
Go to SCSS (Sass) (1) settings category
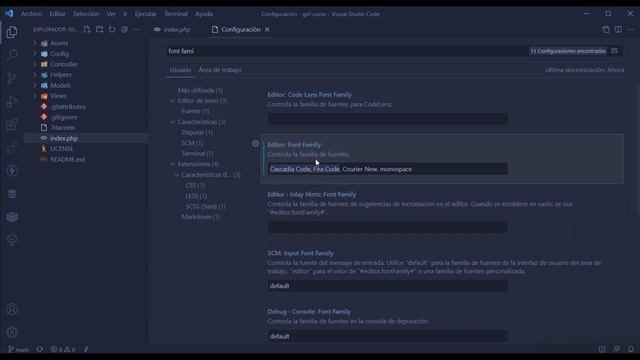[x=205, y=206]
